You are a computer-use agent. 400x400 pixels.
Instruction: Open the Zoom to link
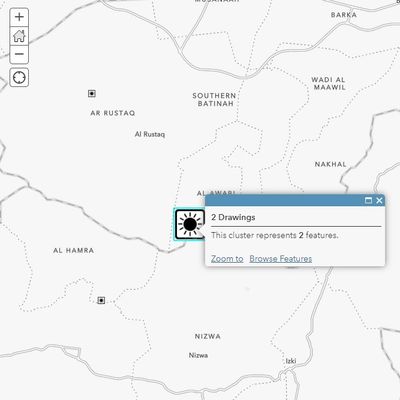[227, 259]
